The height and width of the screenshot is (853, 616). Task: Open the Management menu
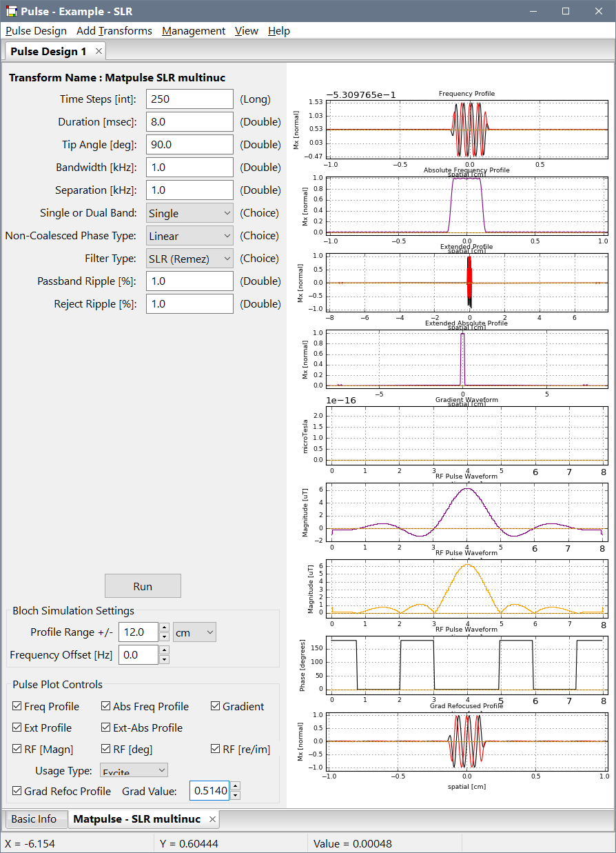click(193, 31)
